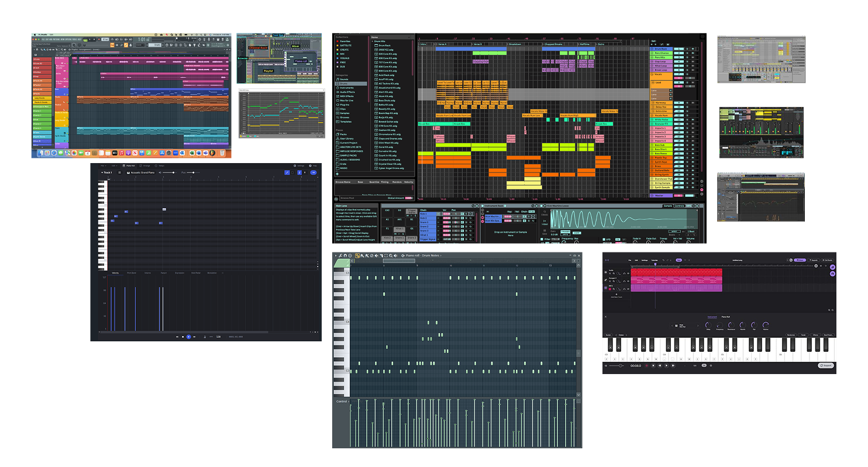Toggle the LFO switch in sampler device
868x467 pixels.
[x=604, y=238]
